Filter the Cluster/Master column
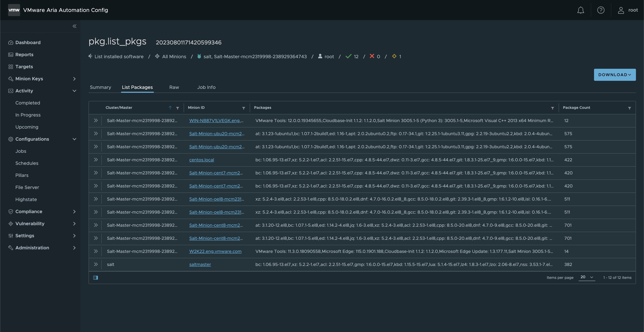The height and width of the screenshot is (332, 644). coord(177,108)
